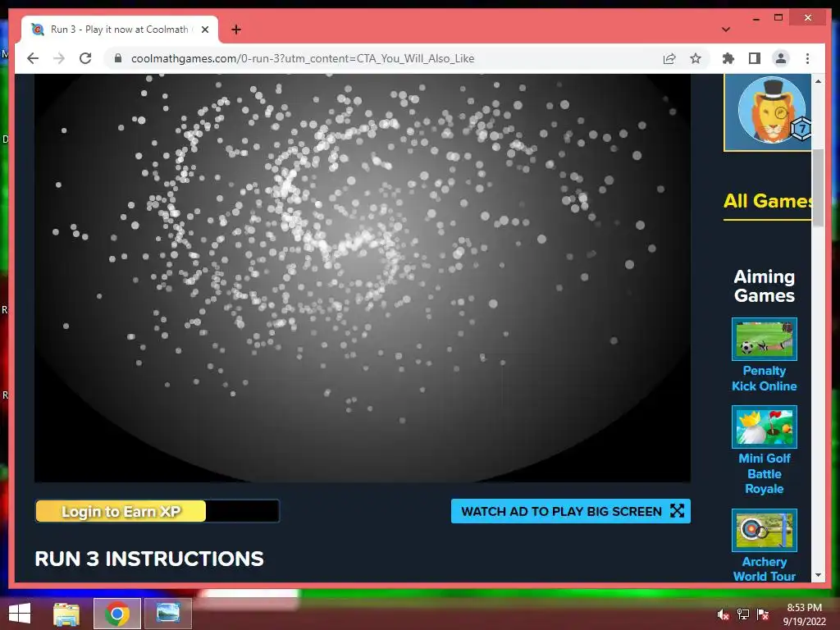Switch to Chrome in the taskbar
840x630 pixels.
[116, 614]
